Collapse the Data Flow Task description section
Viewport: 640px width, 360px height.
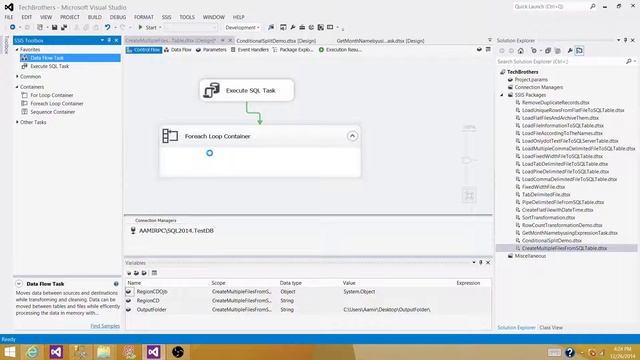point(19,284)
